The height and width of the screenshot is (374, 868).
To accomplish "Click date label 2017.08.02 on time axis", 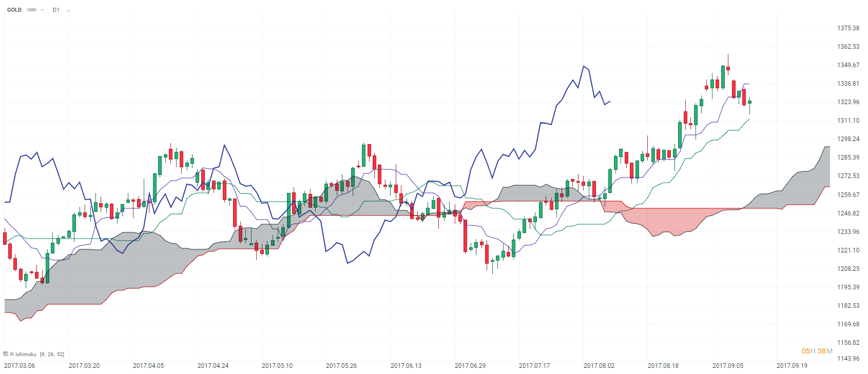I will pyautogui.click(x=599, y=366).
